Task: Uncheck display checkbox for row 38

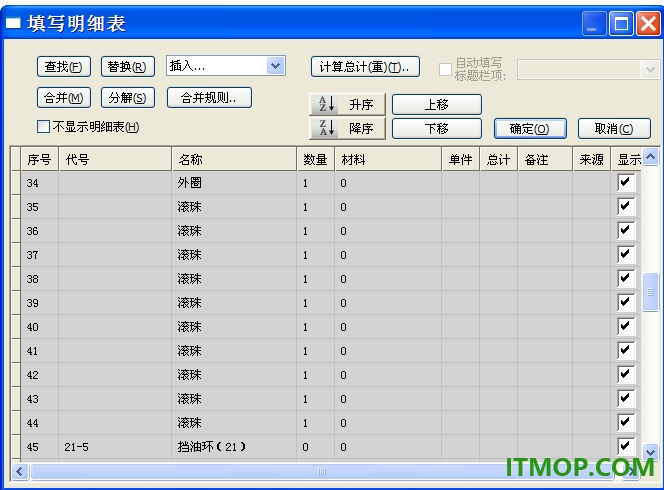Action: 626,279
